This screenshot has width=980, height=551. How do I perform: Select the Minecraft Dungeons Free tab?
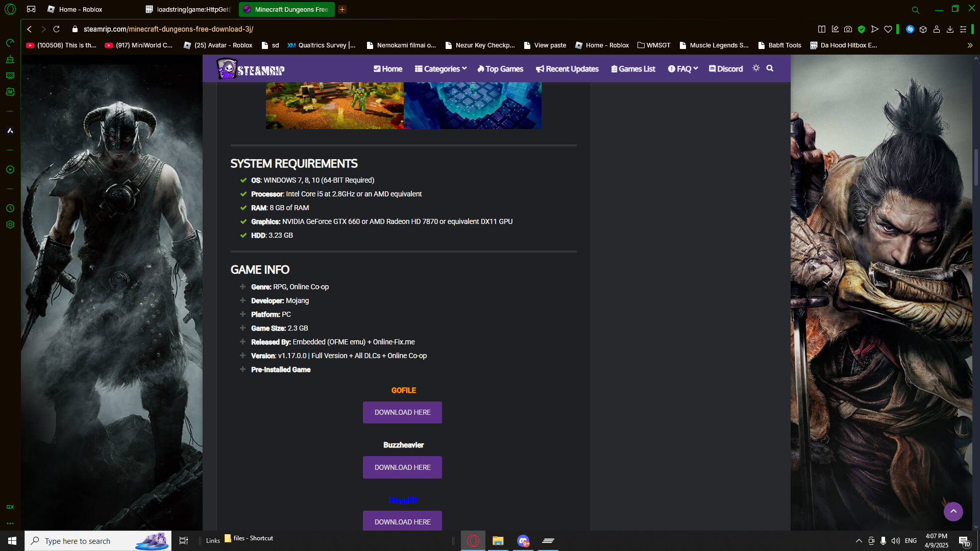click(286, 9)
